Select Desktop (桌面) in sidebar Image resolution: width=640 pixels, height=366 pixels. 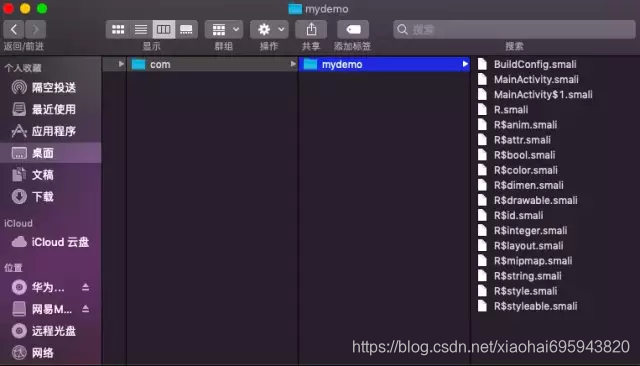click(51, 153)
